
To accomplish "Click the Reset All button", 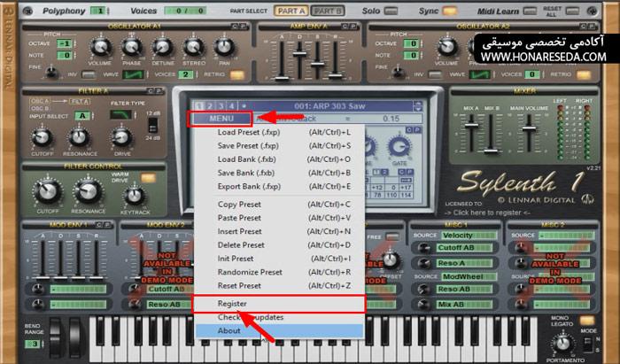I will tap(572, 11).
